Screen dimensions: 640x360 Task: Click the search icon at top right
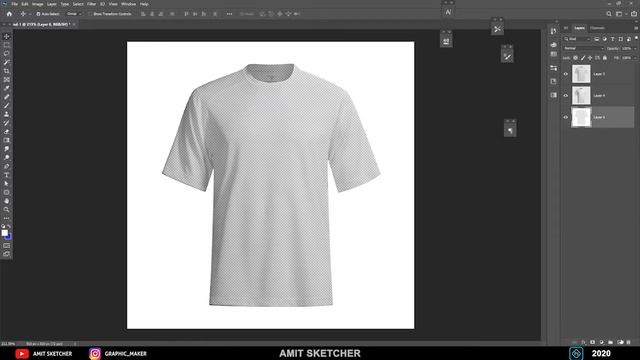coord(609,14)
